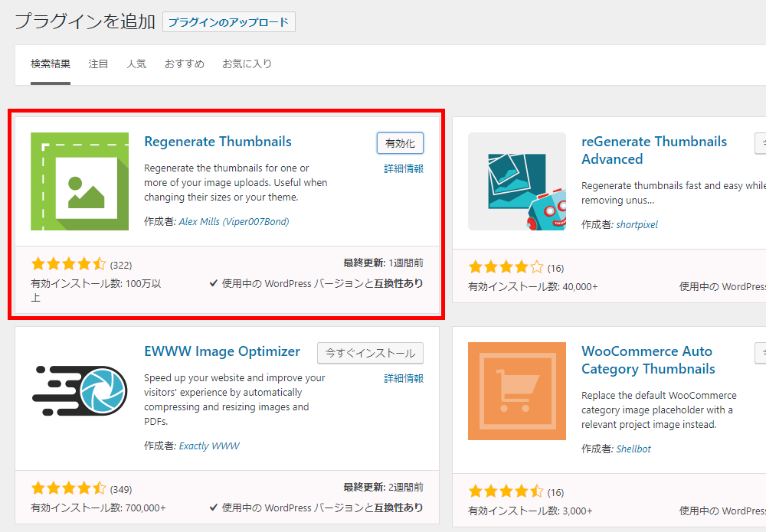This screenshot has height=532, width=766.
Task: Click the Regenerate Thumbnails plugin icon
Action: pyautogui.click(x=80, y=181)
